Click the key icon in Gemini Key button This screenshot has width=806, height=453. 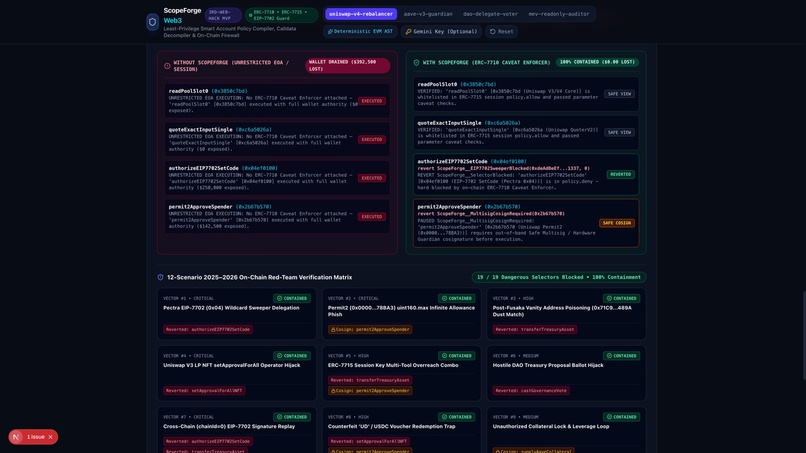(408, 32)
